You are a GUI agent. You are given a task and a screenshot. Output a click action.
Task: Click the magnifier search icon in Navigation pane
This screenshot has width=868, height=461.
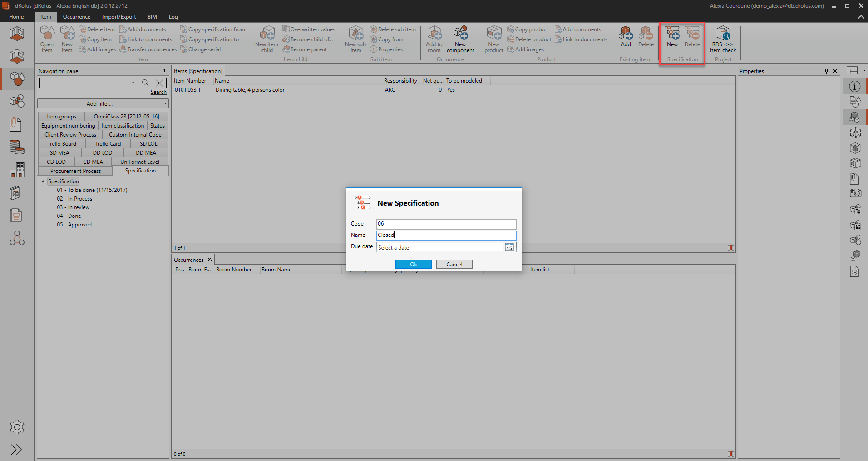(x=145, y=83)
